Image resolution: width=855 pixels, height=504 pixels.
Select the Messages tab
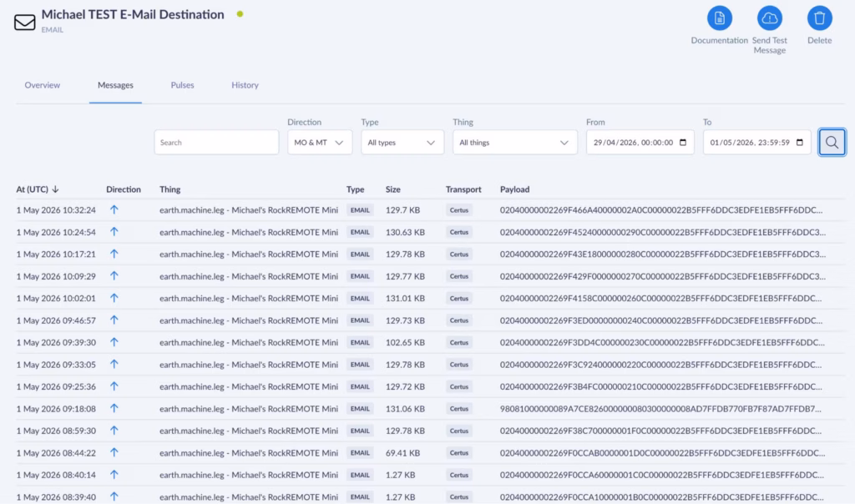point(115,85)
